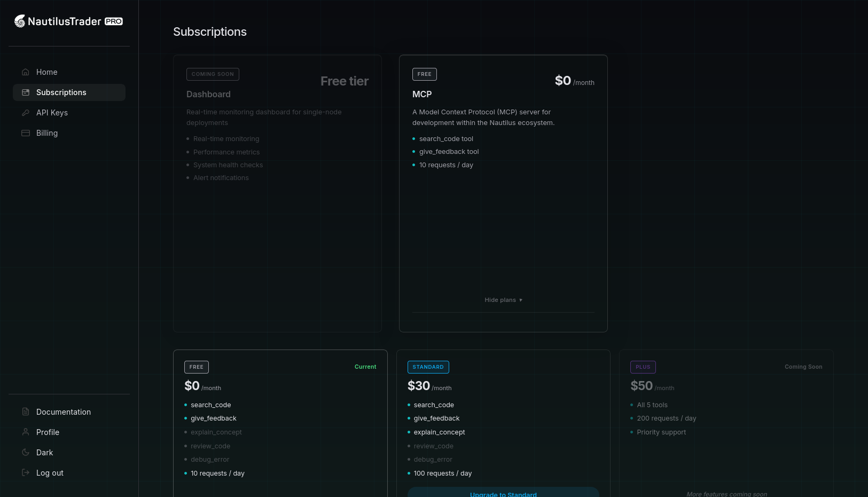The width and height of the screenshot is (868, 497).
Task: Click the Documentation page icon
Action: click(x=26, y=412)
